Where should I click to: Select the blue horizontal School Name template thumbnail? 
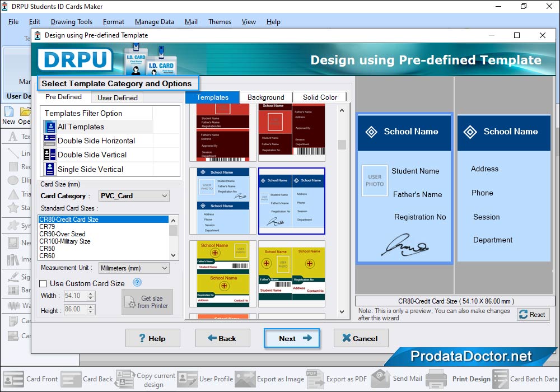pos(223,201)
